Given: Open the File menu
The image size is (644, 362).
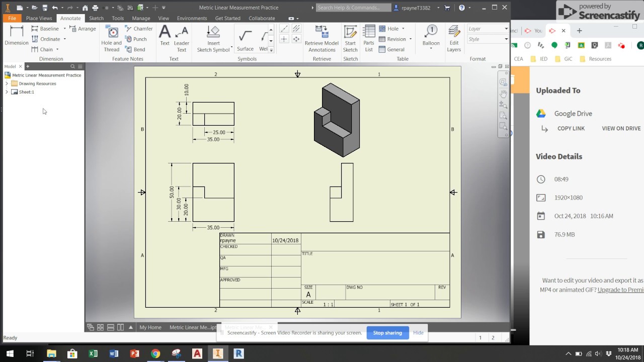Looking at the screenshot, I should pyautogui.click(x=12, y=18).
